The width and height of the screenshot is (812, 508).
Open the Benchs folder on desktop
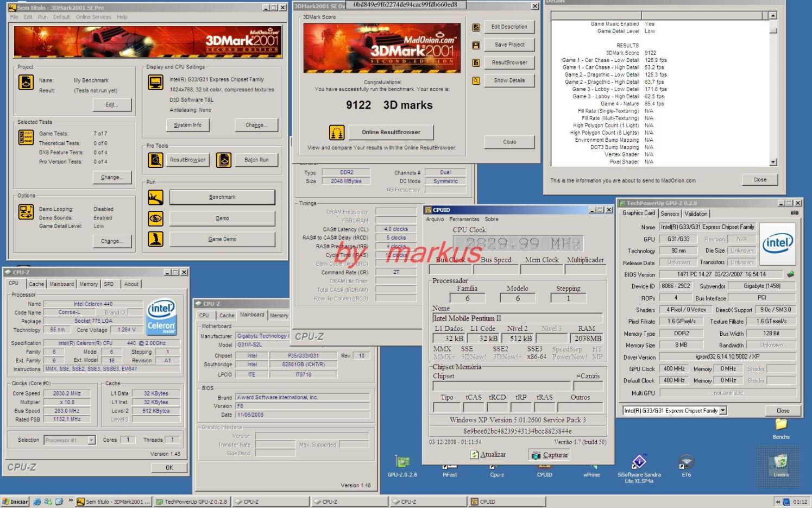point(781,429)
